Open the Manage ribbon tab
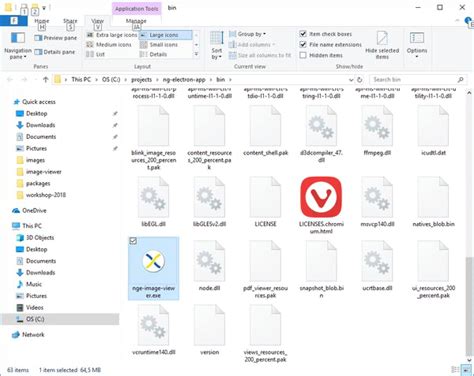This screenshot has width=474, height=376. coord(136,21)
